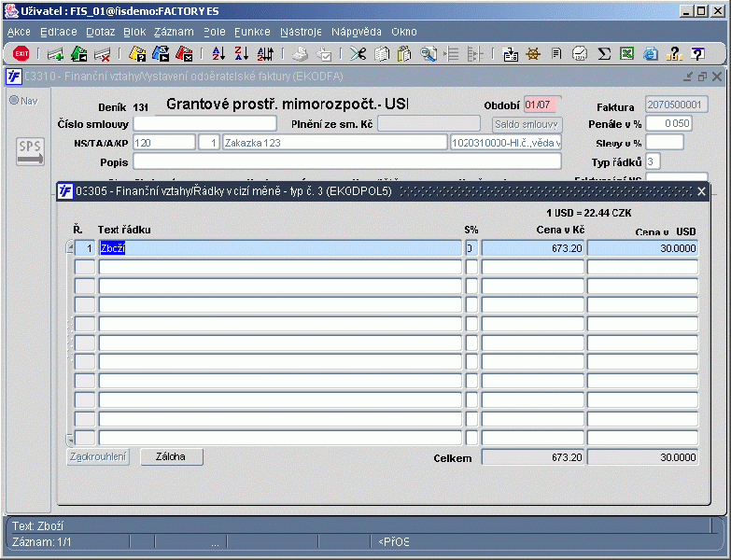Open the Funkce menu
Viewport: 731px width, 560px height.
pyautogui.click(x=252, y=32)
